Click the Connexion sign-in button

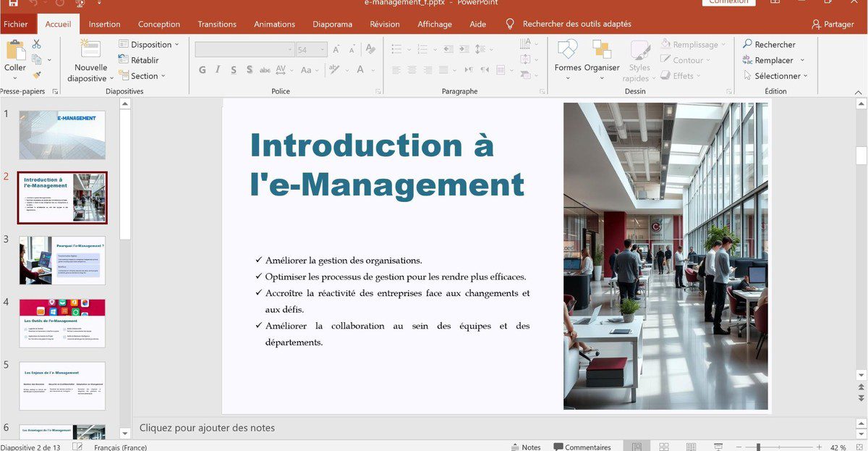(729, 2)
